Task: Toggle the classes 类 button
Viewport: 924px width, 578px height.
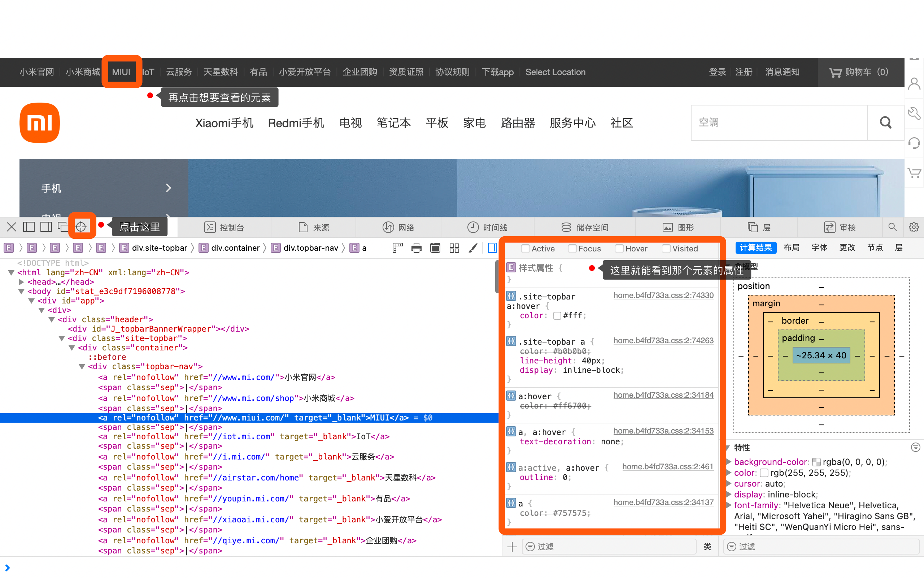Action: click(707, 547)
